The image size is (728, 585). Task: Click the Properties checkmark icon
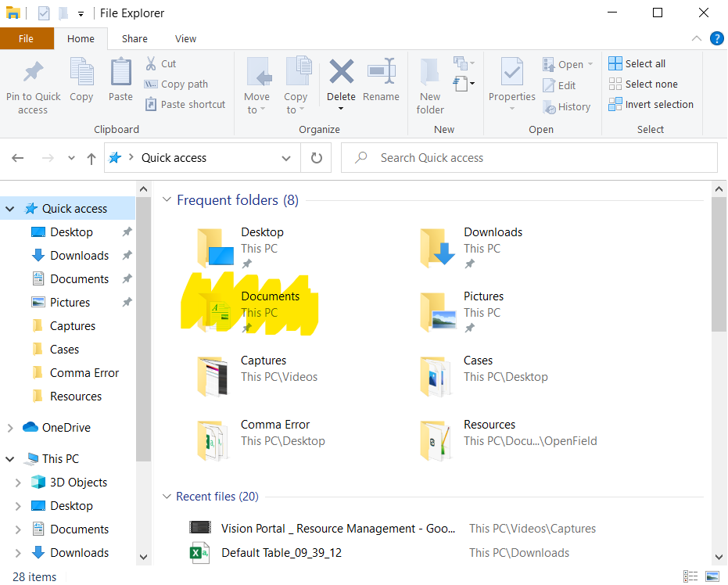tap(512, 71)
